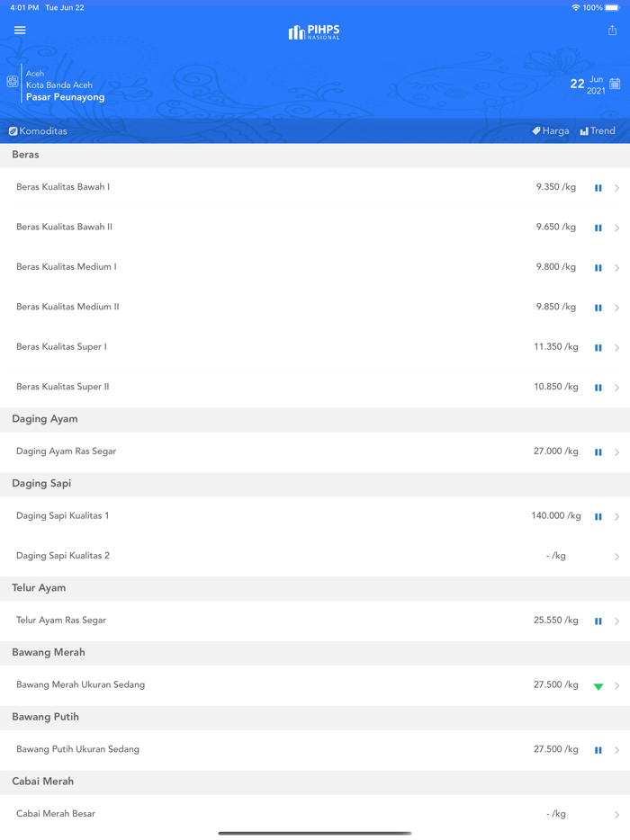Screen dimensions: 630x840
Task: Open details chevron for Beras Kualitas Medium I
Action: (x=617, y=268)
